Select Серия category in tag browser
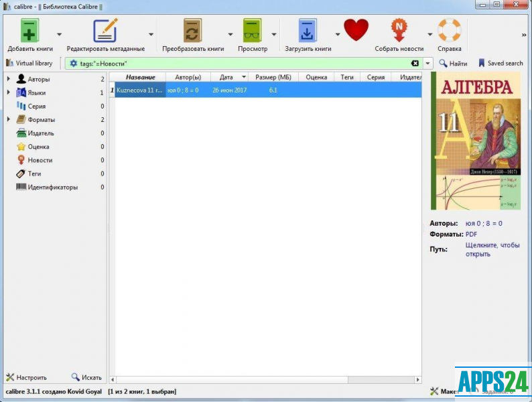Screen dimensions: 532x402 pos(36,106)
